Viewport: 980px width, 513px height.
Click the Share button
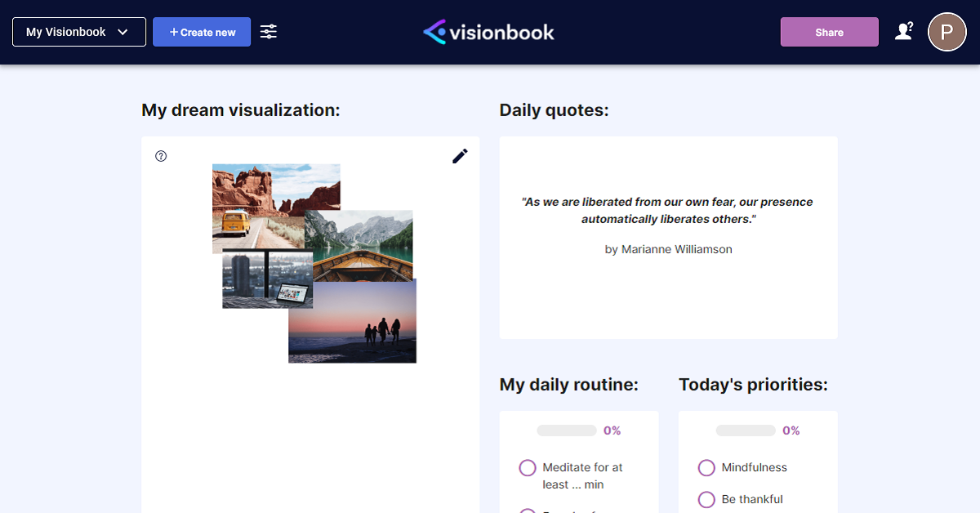pyautogui.click(x=829, y=31)
